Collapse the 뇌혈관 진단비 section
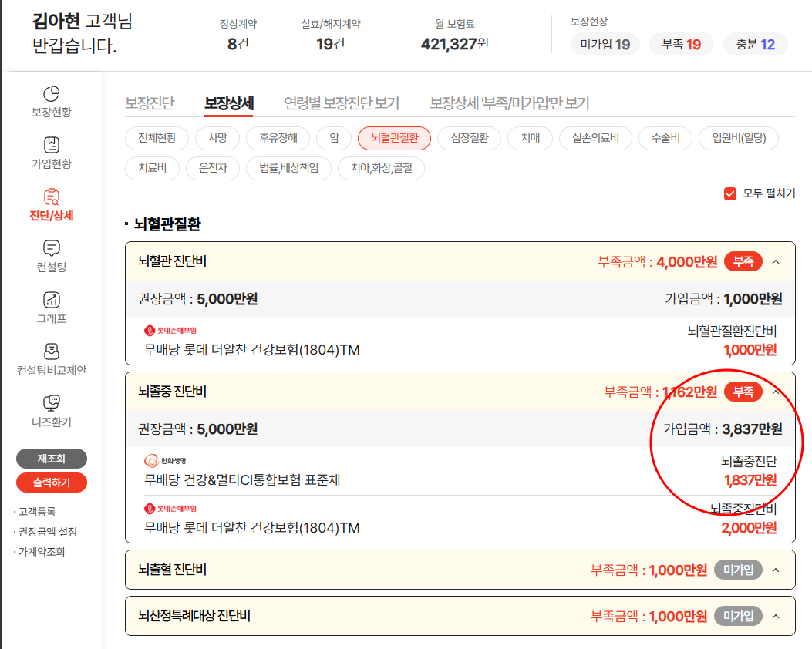812x649 pixels. coord(776,262)
